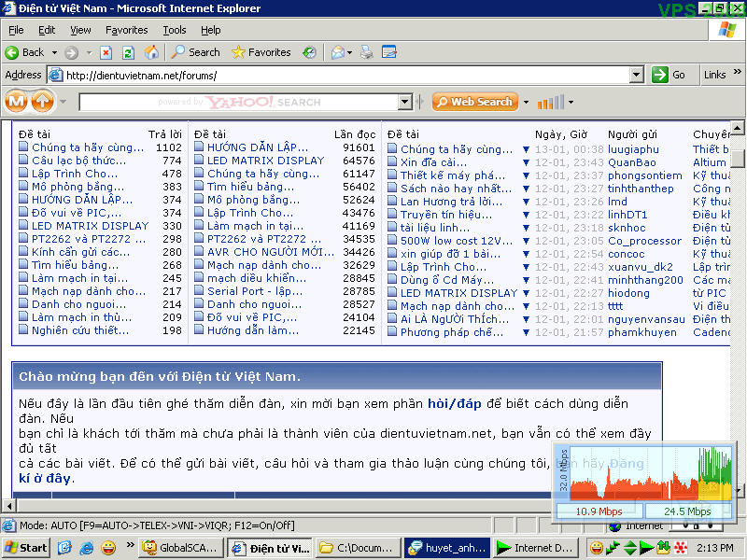The height and width of the screenshot is (560, 747).
Task: Click in the address bar URL field
Action: click(x=345, y=75)
